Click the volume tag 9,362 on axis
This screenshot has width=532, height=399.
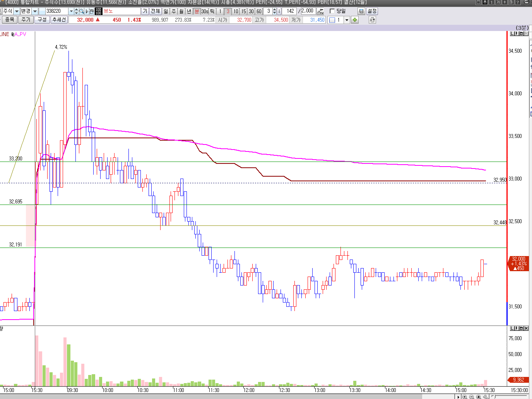click(x=518, y=380)
